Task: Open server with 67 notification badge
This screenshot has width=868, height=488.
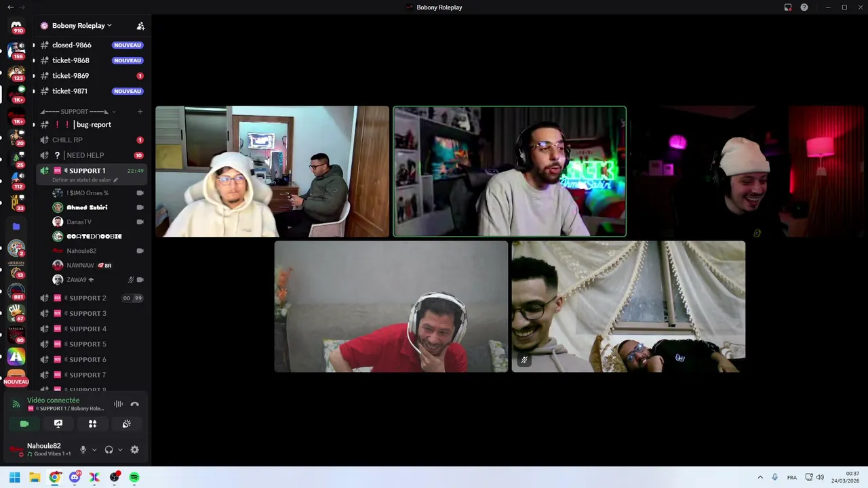Action: pos(16,312)
